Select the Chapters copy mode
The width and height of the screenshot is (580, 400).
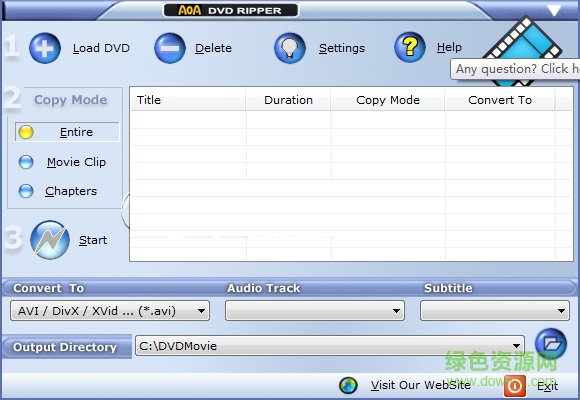tap(58, 191)
